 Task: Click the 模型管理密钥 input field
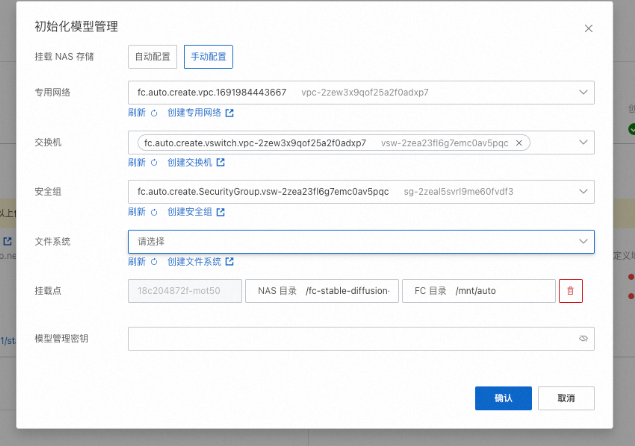click(361, 339)
